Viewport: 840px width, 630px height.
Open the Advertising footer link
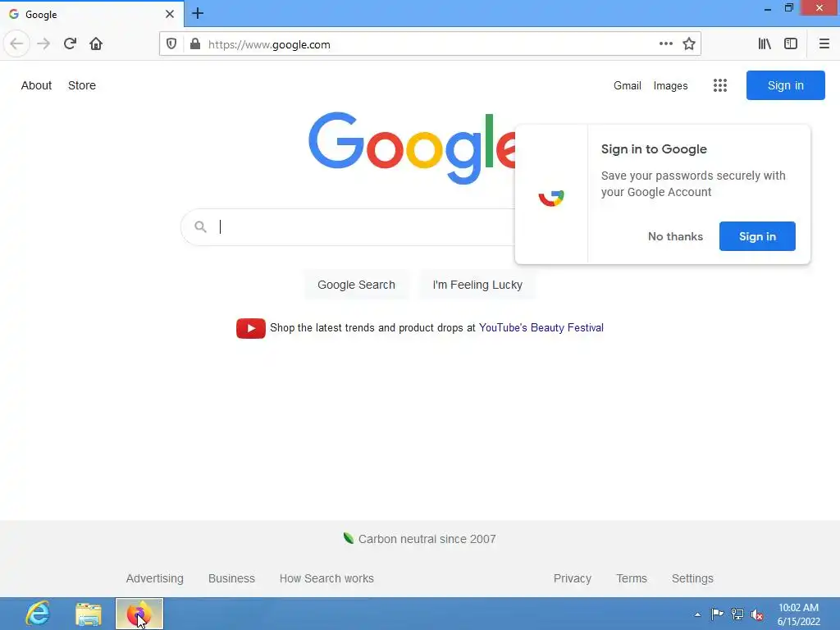tap(154, 578)
